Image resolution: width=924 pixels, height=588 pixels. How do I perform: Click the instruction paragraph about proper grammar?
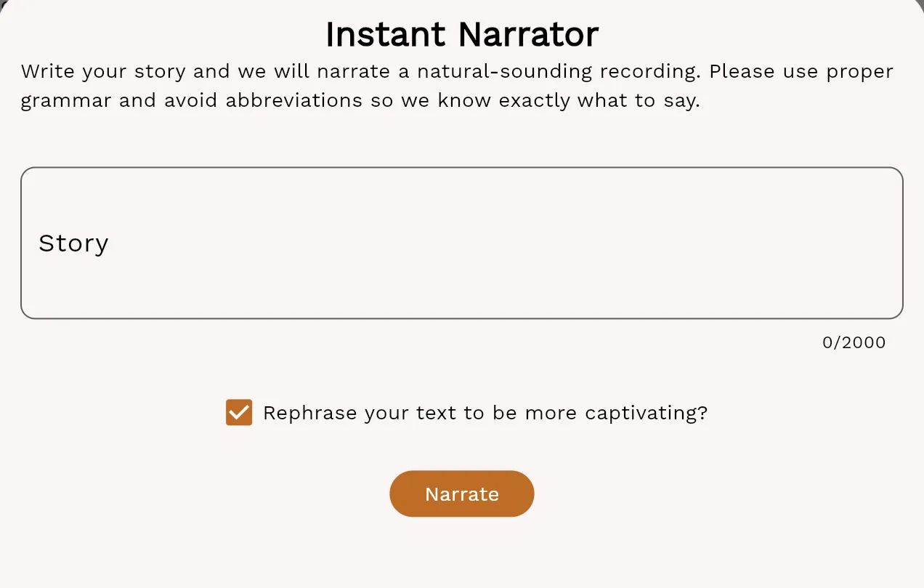coord(456,85)
